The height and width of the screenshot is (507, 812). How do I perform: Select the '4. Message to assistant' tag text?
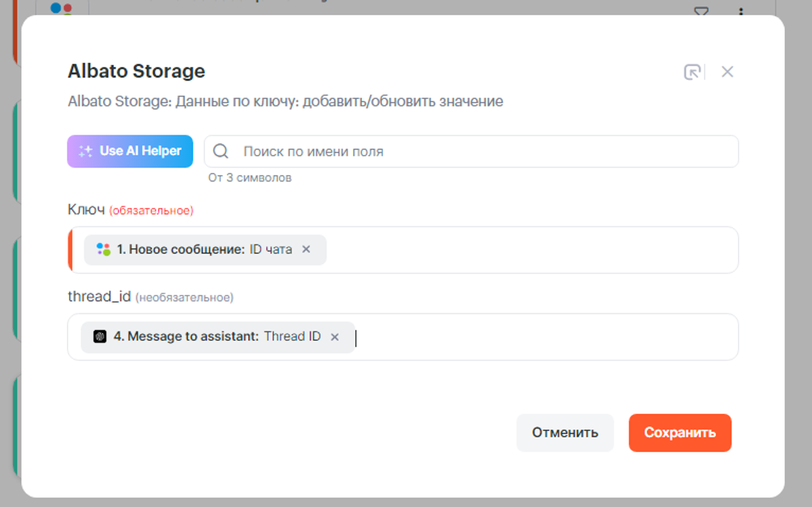click(186, 337)
